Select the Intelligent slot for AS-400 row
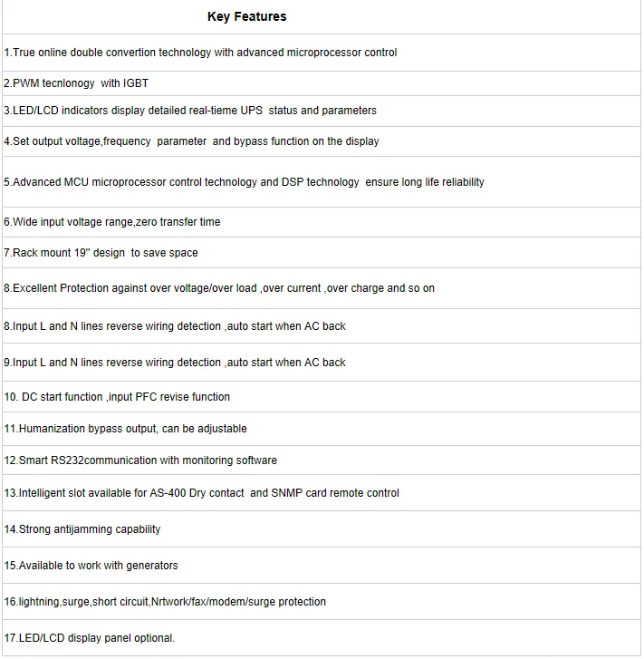Viewport: 644px width, 659px height. click(x=322, y=493)
